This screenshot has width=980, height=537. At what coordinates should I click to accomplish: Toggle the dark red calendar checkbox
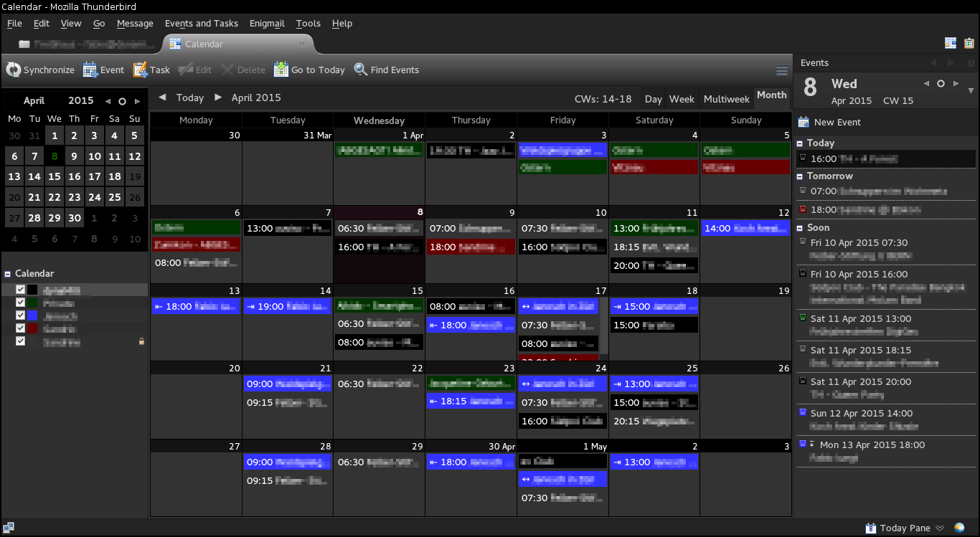20,328
